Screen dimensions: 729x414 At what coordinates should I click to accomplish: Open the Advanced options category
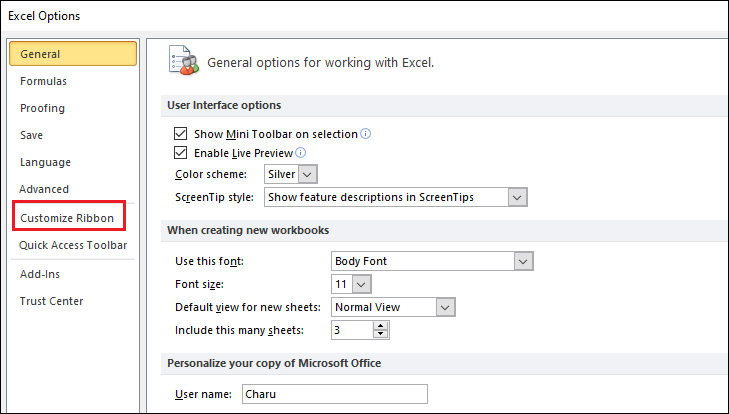click(x=44, y=189)
